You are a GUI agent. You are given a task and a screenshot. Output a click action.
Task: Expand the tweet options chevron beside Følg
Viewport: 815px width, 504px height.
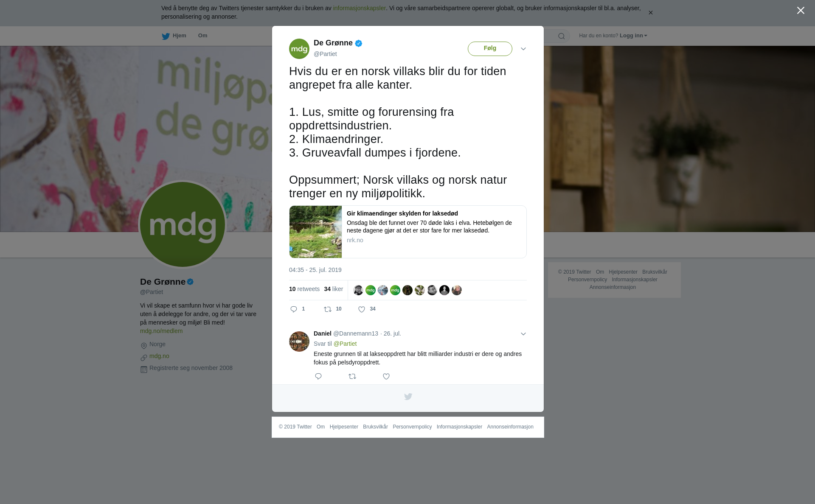click(x=523, y=49)
